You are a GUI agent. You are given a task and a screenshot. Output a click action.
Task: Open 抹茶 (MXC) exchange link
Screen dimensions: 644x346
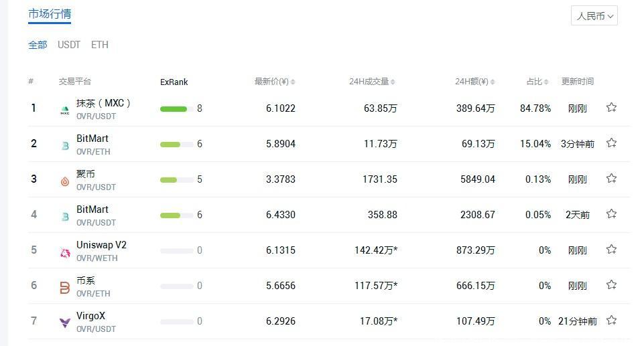(103, 103)
